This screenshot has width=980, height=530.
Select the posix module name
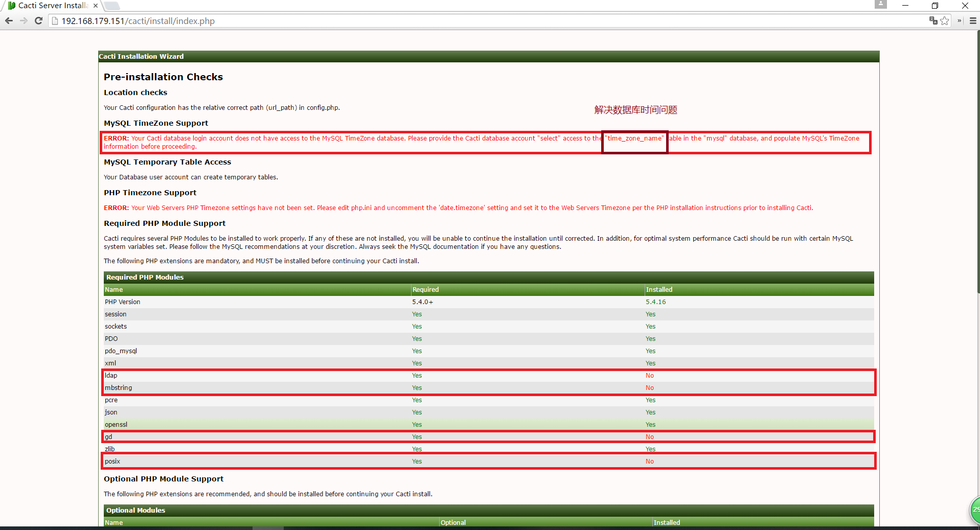click(x=112, y=462)
